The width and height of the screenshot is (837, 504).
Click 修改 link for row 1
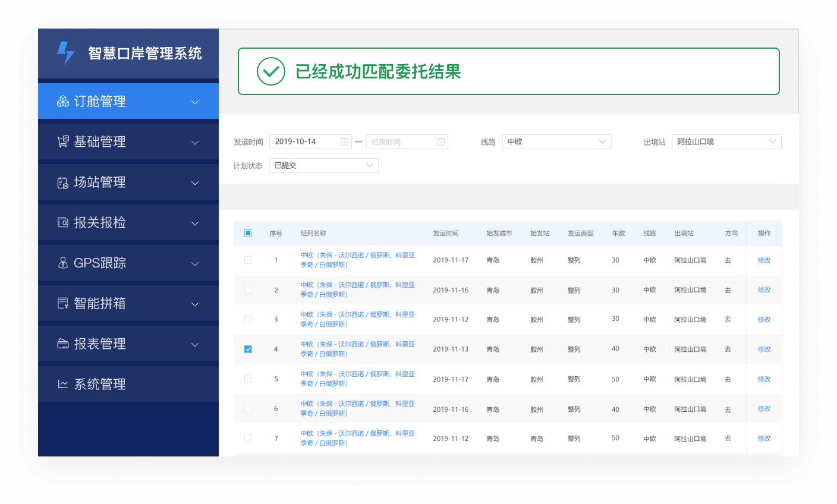point(764,260)
